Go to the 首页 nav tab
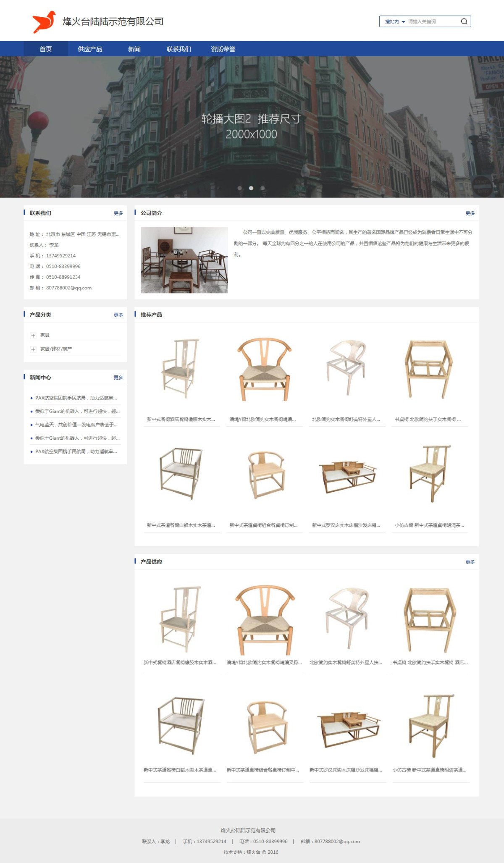Screen dimensions: 504x863 click(46, 49)
